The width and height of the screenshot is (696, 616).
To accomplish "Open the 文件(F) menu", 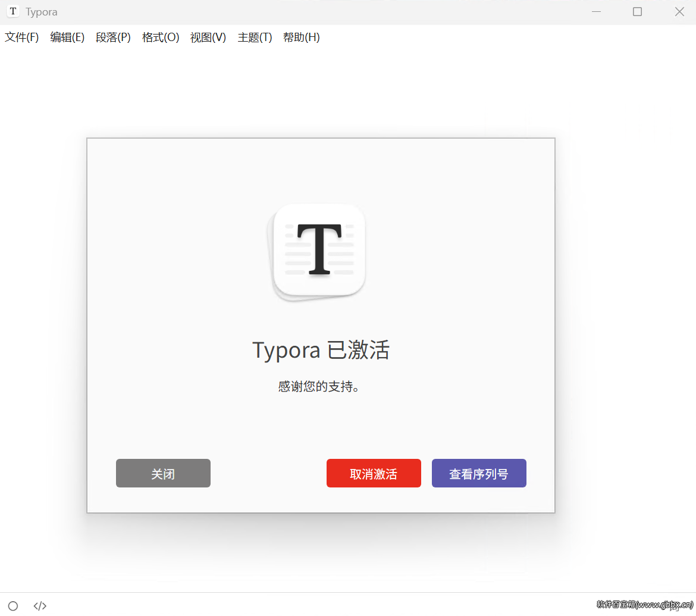I will (x=22, y=37).
